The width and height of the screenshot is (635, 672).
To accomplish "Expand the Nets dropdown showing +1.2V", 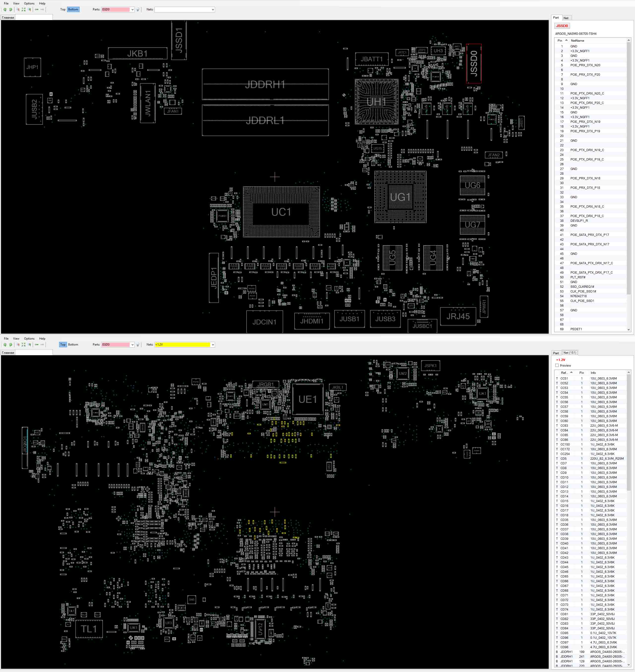I will (213, 345).
